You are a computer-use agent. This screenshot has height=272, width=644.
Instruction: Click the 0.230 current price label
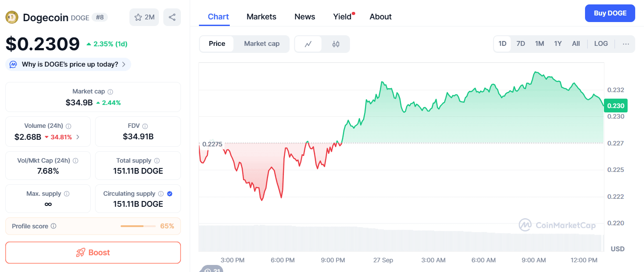615,106
